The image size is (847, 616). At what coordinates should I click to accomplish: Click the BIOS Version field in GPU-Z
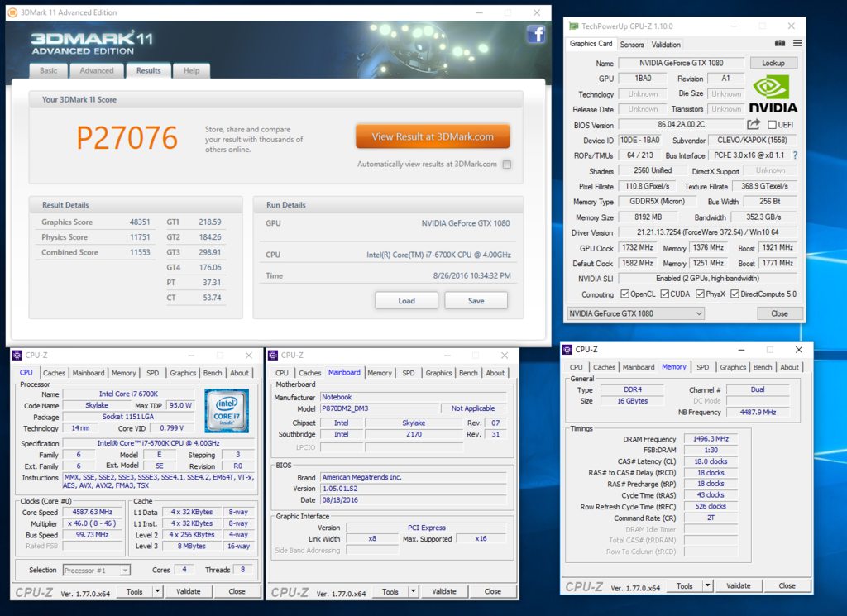(682, 125)
